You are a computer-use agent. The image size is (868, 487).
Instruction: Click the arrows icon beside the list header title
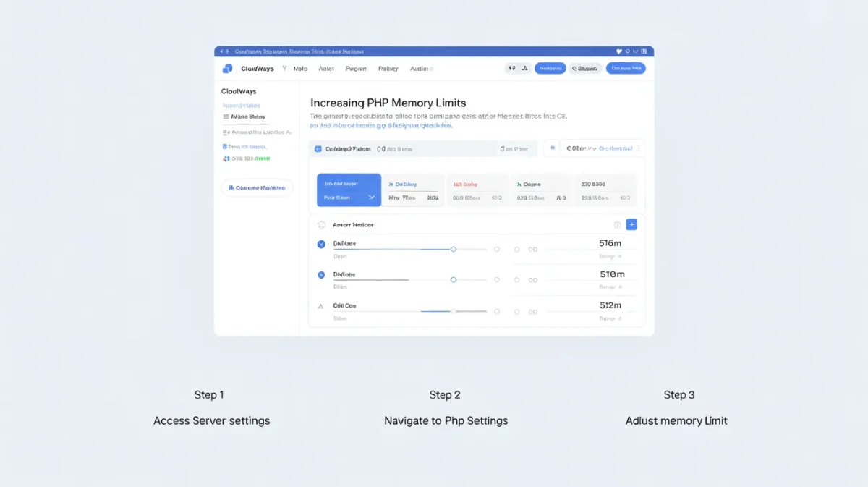pyautogui.click(x=321, y=225)
